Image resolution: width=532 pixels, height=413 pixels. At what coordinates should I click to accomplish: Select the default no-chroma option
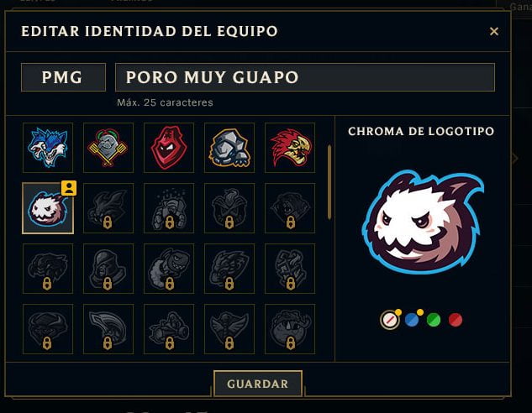point(389,320)
